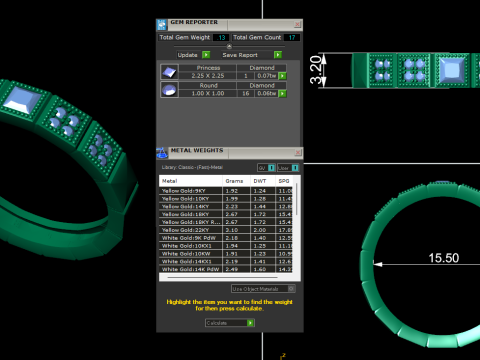Select the Yellow Gold:10KY row
Screen dimensions: 480x360
point(226,199)
